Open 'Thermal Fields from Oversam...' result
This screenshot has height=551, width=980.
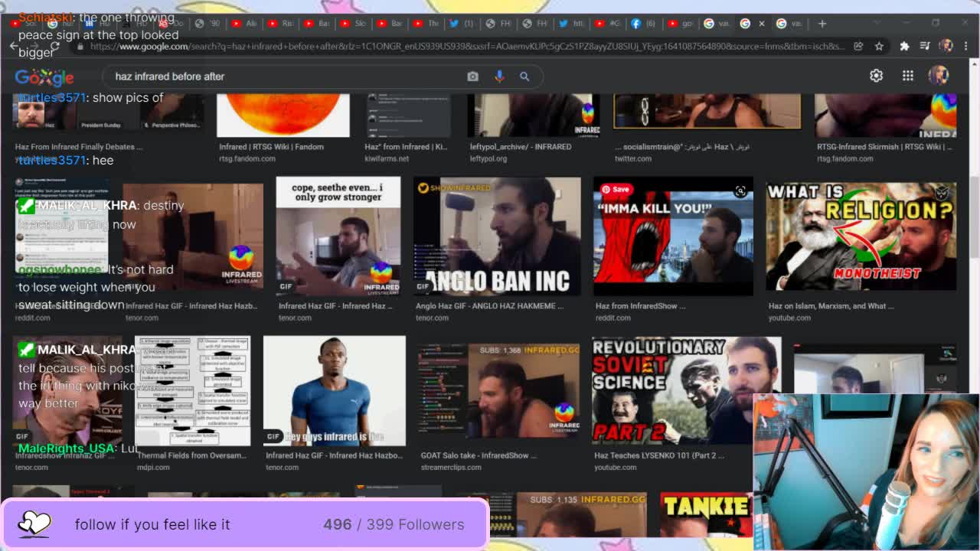click(x=192, y=455)
